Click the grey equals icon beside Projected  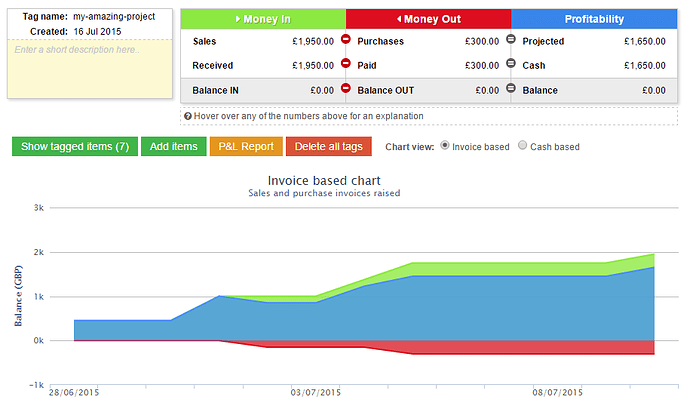(511, 41)
